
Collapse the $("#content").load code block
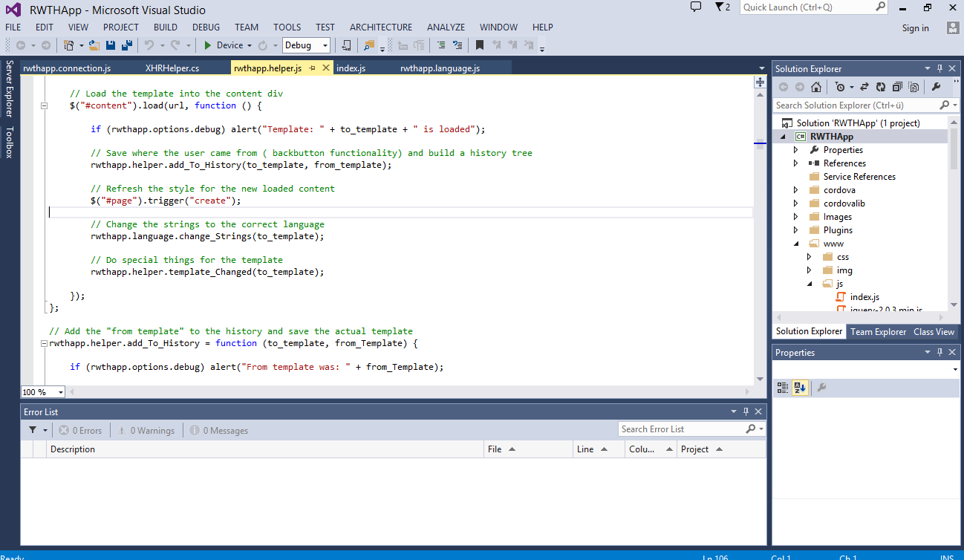click(x=45, y=105)
